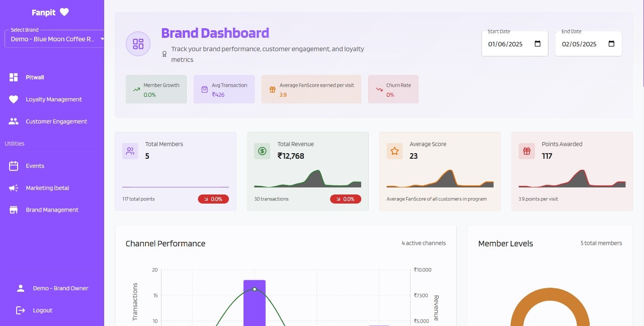
Task: Click the Pitwall dashboard icon
Action: coord(14,77)
